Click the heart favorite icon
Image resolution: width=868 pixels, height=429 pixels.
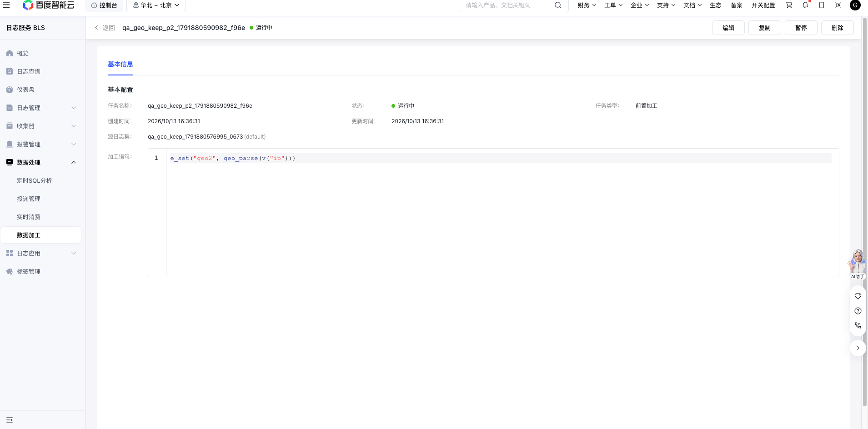858,296
